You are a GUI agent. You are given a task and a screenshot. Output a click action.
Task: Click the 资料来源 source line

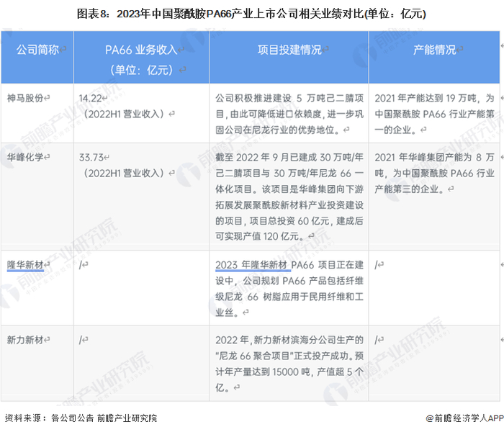click(x=81, y=418)
